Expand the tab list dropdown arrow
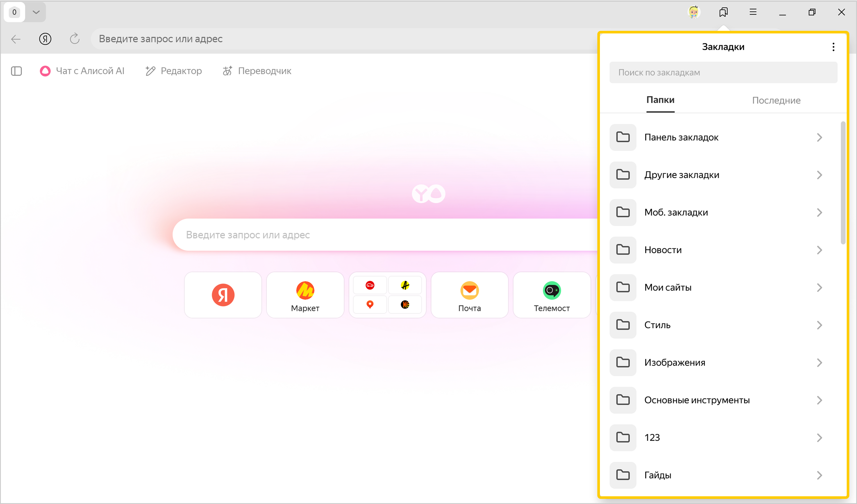Image resolution: width=857 pixels, height=504 pixels. point(36,12)
